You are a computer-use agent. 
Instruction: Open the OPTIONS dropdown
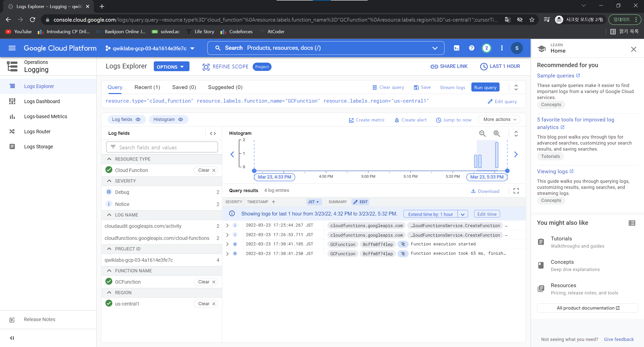[171, 67]
